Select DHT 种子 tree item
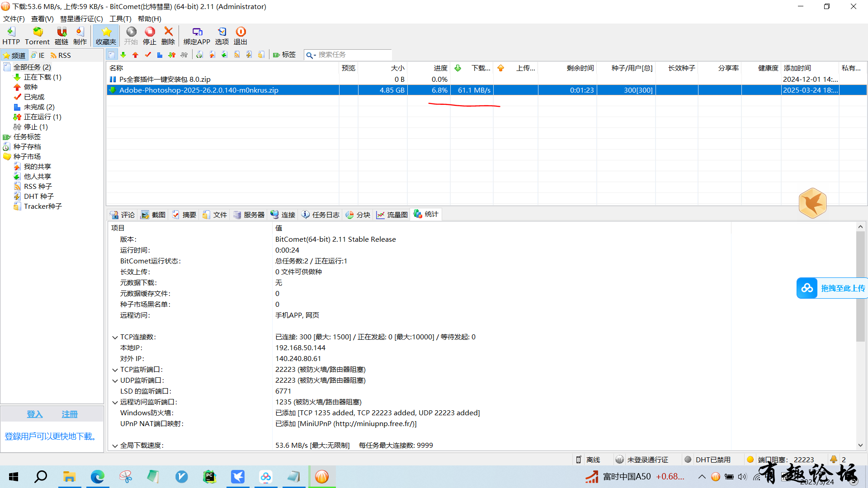This screenshot has height=488, width=868. [39, 196]
